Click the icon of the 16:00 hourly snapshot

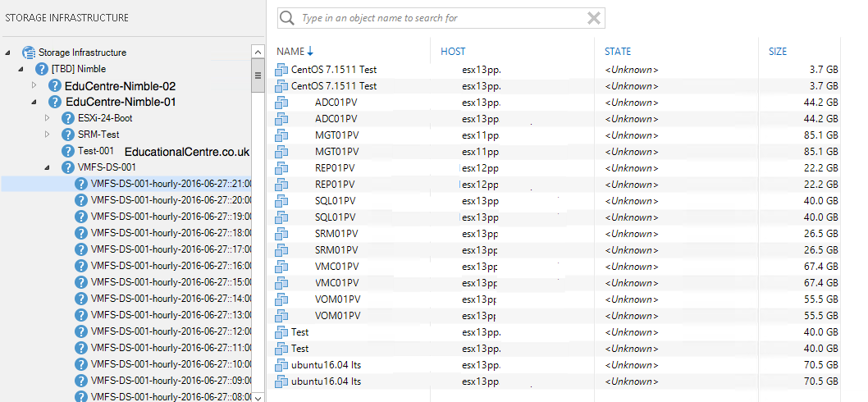tap(81, 266)
